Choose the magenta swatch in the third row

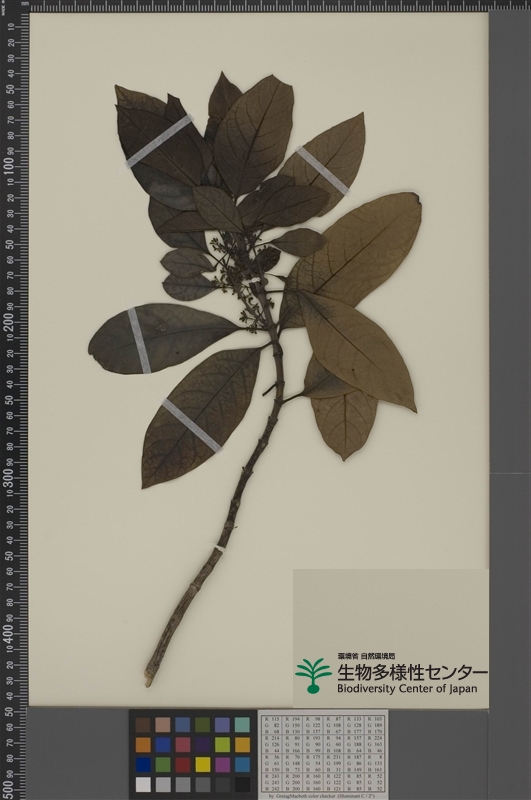pos(222,764)
